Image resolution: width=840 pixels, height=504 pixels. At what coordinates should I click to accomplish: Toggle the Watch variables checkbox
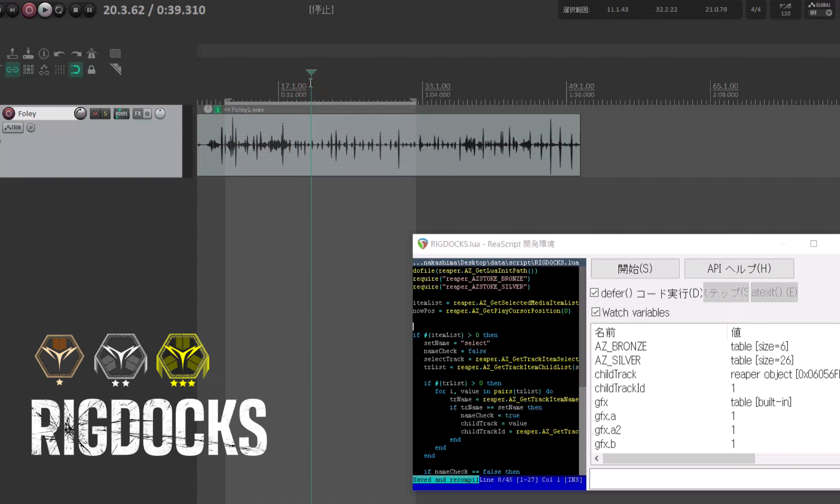tap(596, 312)
